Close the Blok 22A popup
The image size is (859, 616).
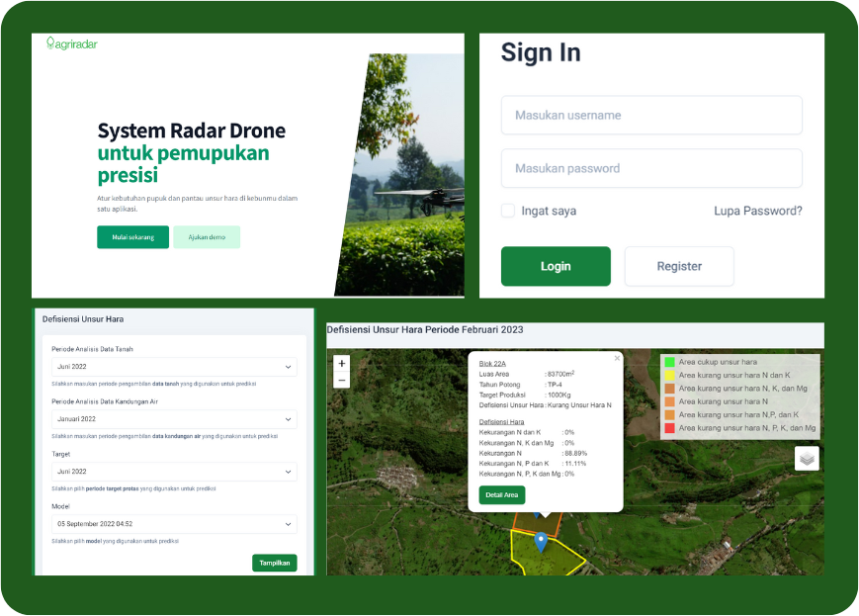(x=617, y=359)
